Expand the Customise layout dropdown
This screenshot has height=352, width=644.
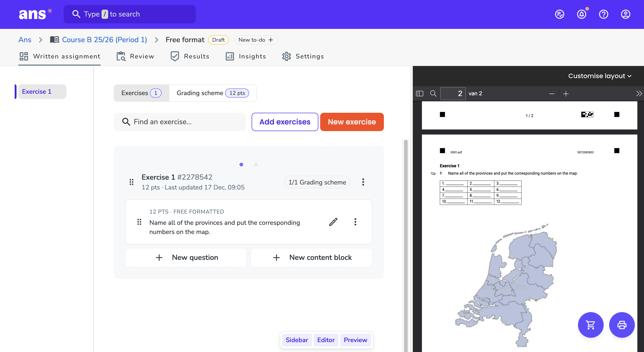pos(600,76)
